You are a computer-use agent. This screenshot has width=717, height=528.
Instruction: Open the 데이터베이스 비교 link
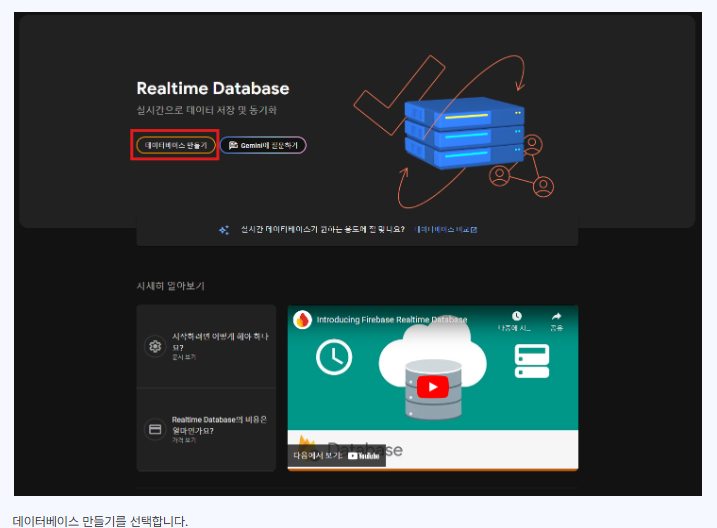(445, 229)
